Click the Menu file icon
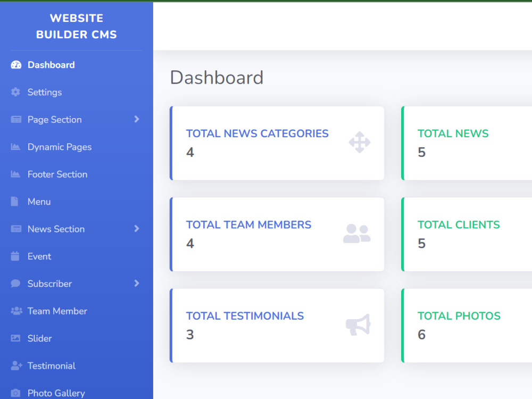This screenshot has height=399, width=532. click(14, 202)
